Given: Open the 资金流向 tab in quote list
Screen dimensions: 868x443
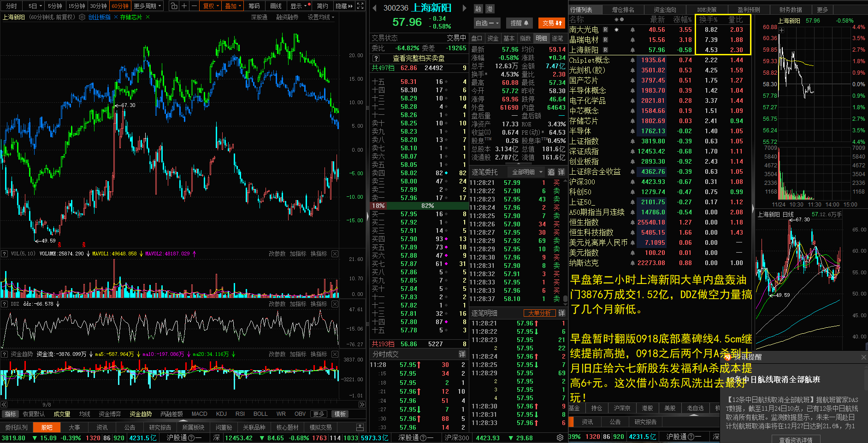Looking at the screenshot, I should click(x=665, y=10).
